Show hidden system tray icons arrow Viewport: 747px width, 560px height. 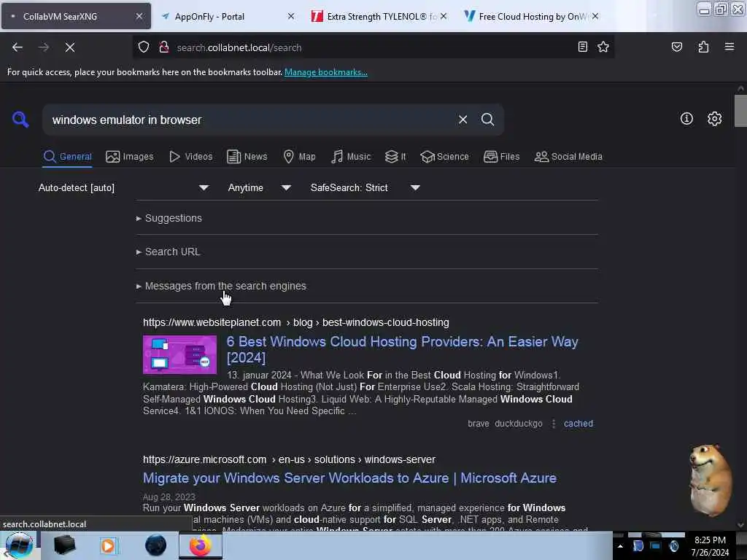click(x=620, y=546)
